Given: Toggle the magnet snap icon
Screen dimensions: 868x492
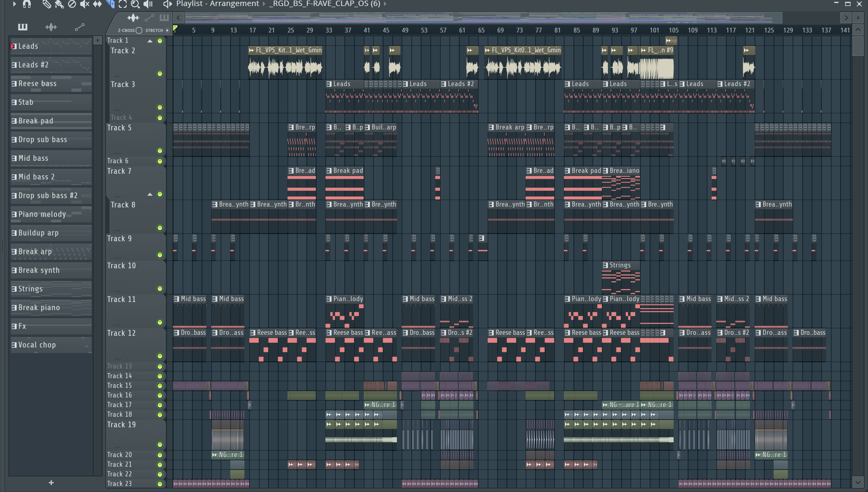Looking at the screenshot, I should tap(27, 4).
